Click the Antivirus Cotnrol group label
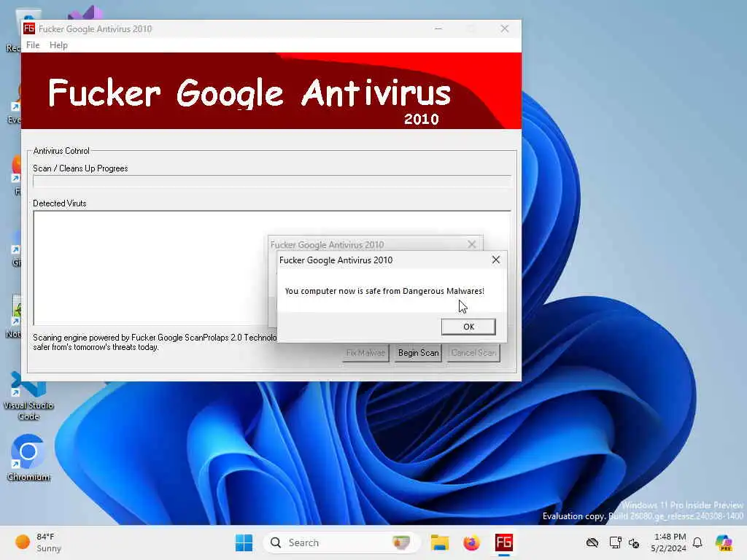747x560 pixels. click(x=61, y=151)
